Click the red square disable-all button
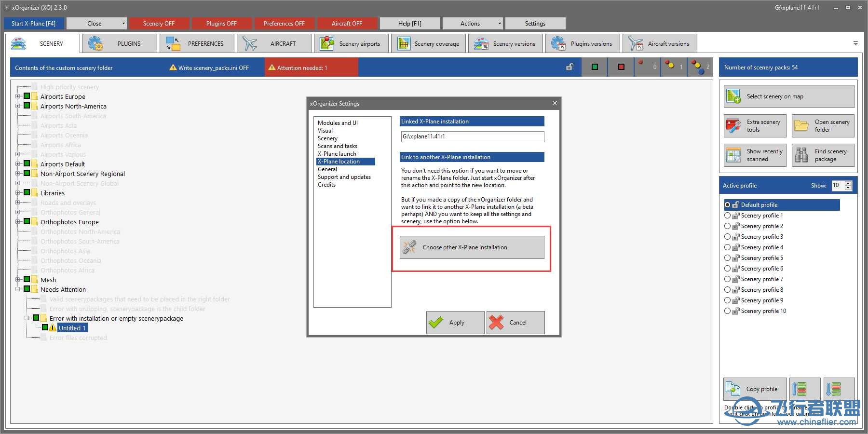868x434 pixels. click(621, 67)
